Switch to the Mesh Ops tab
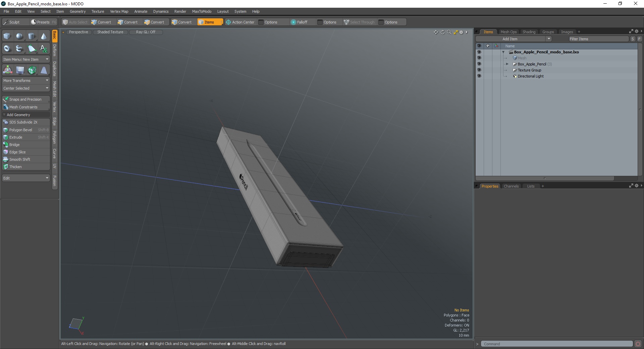 (508, 32)
